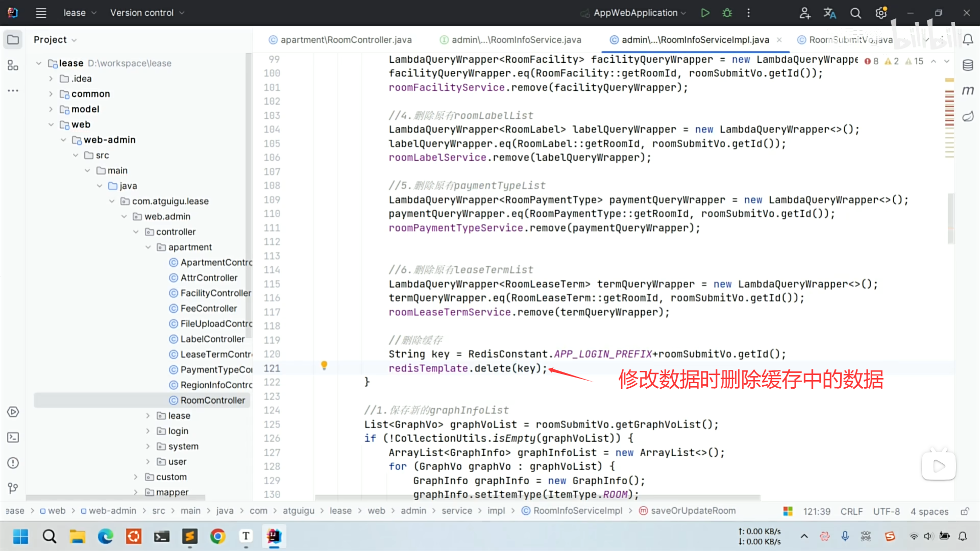Screen dimensions: 980x551
Task: Open the Git tool window icon
Action: (x=13, y=488)
